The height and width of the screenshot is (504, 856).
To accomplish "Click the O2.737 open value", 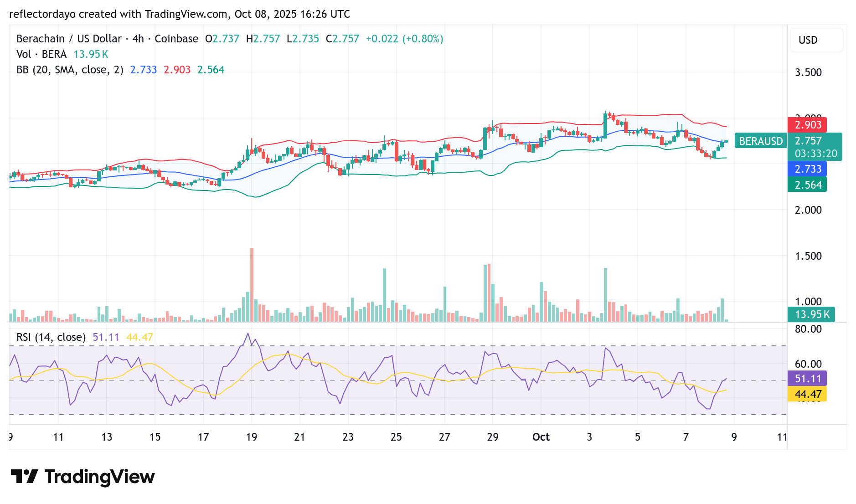I will [x=222, y=39].
